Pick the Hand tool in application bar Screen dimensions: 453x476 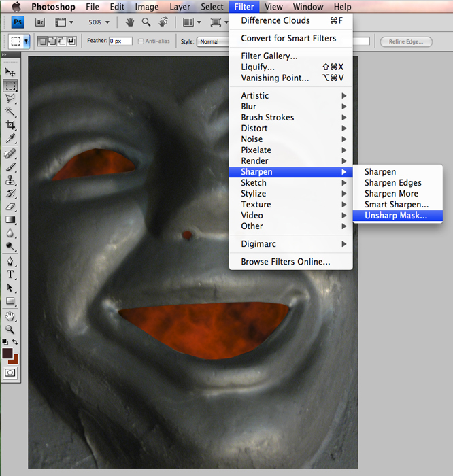(130, 22)
